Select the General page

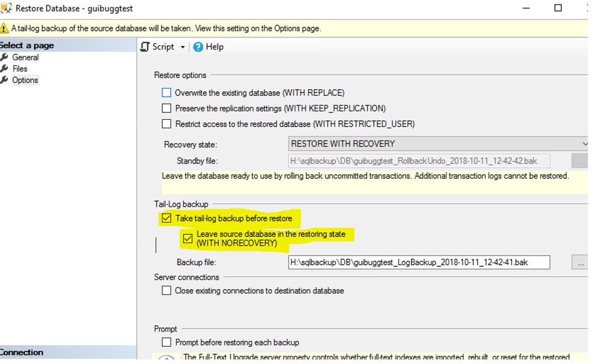[26, 57]
